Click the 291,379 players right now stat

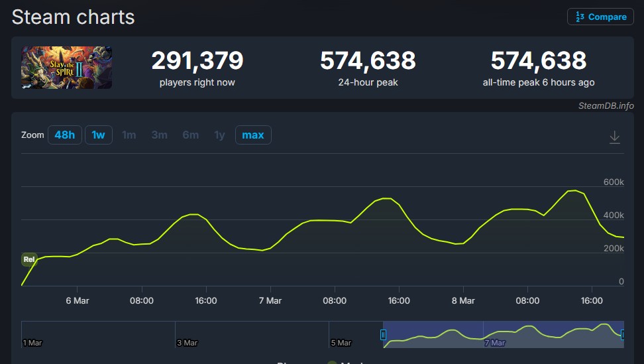point(197,68)
